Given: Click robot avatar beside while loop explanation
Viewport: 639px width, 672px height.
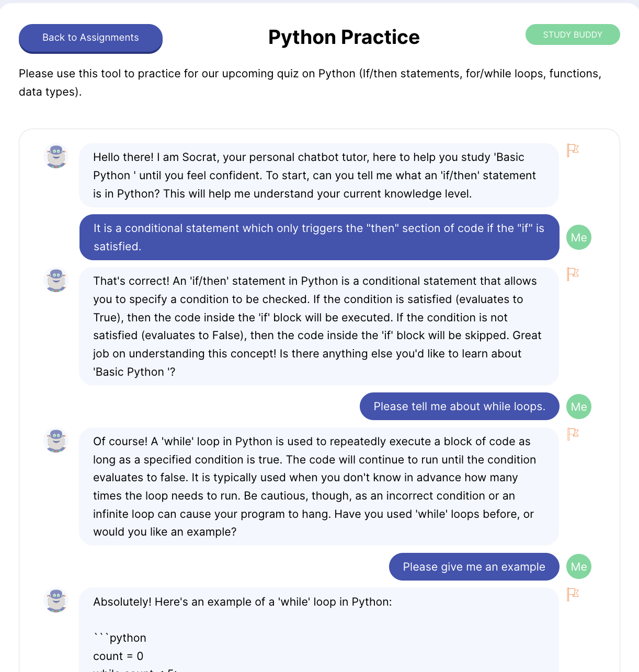Looking at the screenshot, I should click(56, 441).
